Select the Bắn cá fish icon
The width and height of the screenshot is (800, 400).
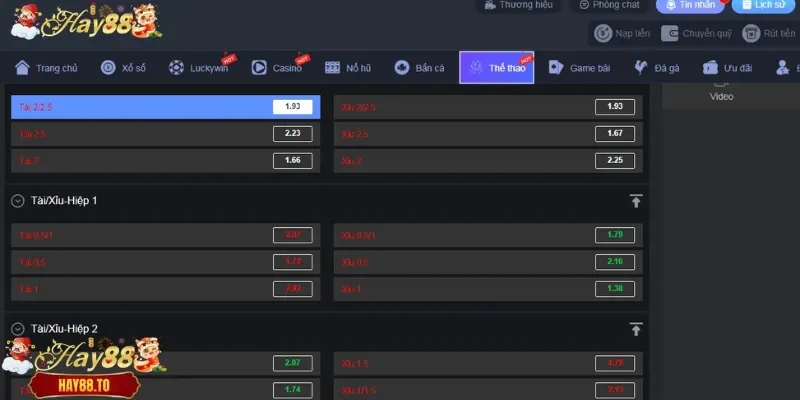coord(402,68)
